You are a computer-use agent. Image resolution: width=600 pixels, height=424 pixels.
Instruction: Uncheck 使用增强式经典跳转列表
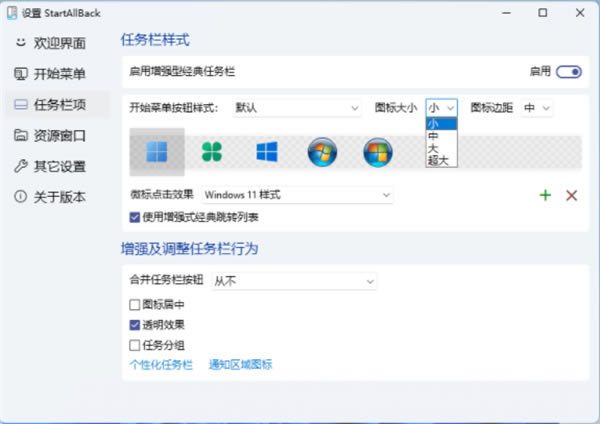135,217
